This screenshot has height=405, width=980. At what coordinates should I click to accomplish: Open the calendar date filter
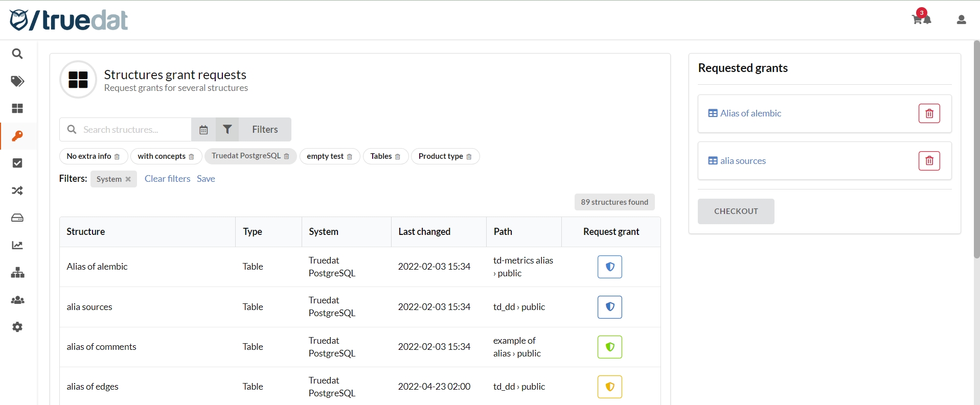(x=203, y=130)
